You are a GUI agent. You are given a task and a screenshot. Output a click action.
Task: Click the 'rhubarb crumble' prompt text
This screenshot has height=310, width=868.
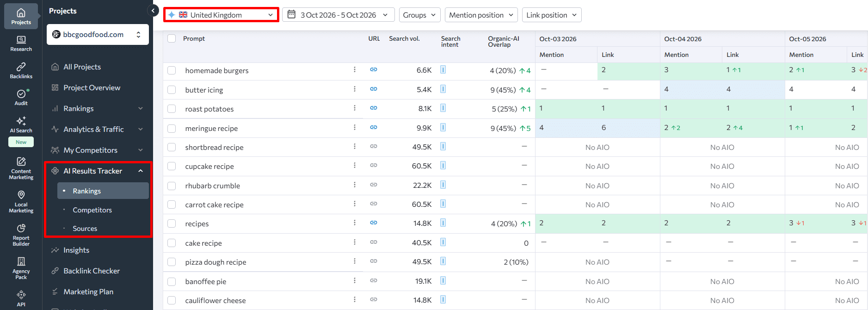pyautogui.click(x=213, y=186)
